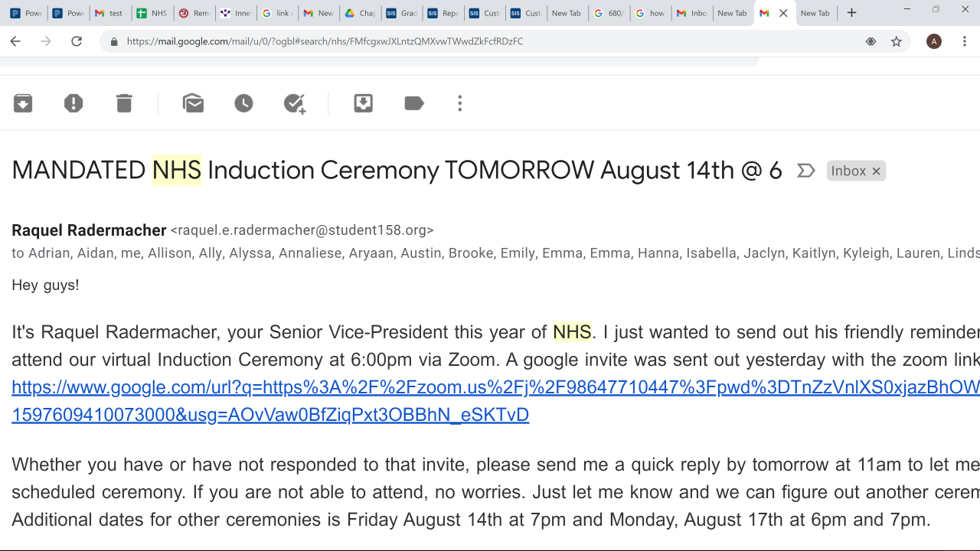Mark the email as unread
This screenshot has width=980, height=551.
click(193, 103)
